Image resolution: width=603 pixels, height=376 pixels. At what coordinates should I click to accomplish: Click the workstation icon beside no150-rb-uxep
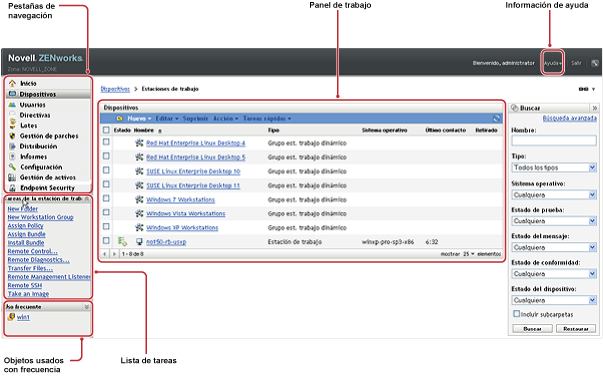pos(139,242)
